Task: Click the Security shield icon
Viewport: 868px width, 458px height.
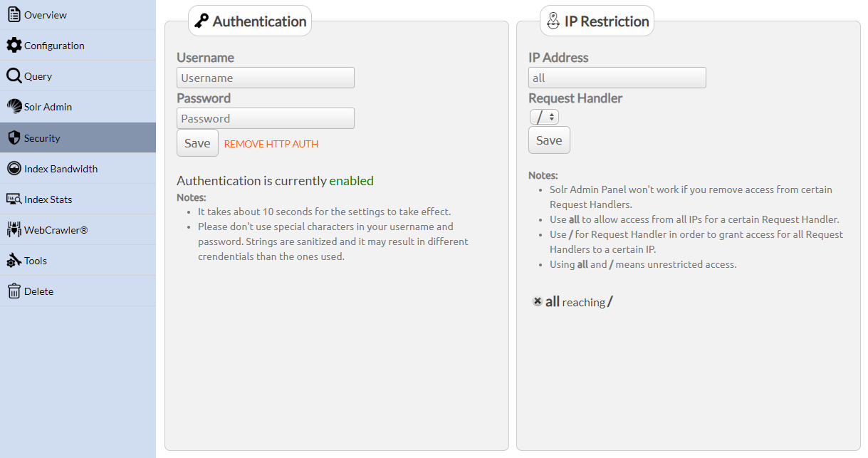Action: [x=14, y=138]
